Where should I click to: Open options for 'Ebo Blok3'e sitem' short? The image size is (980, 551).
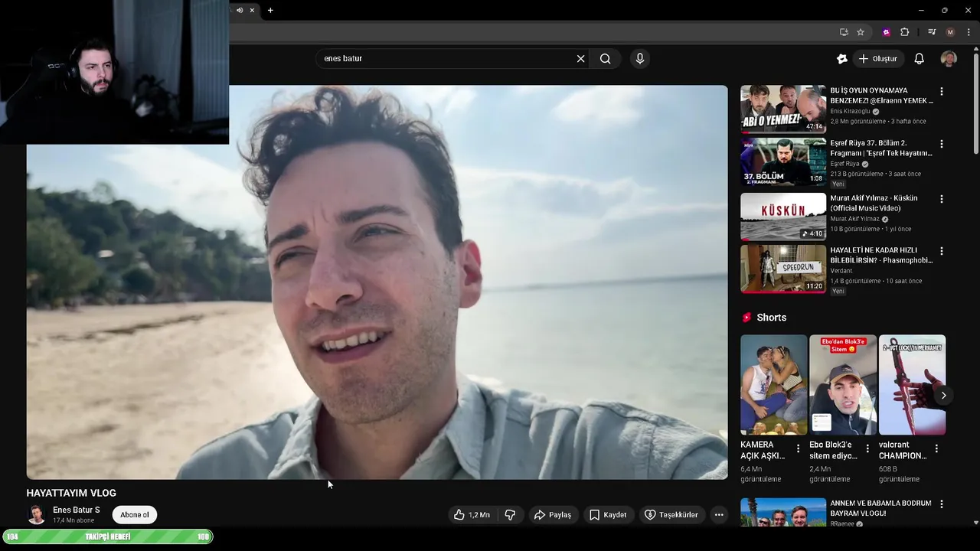click(867, 448)
